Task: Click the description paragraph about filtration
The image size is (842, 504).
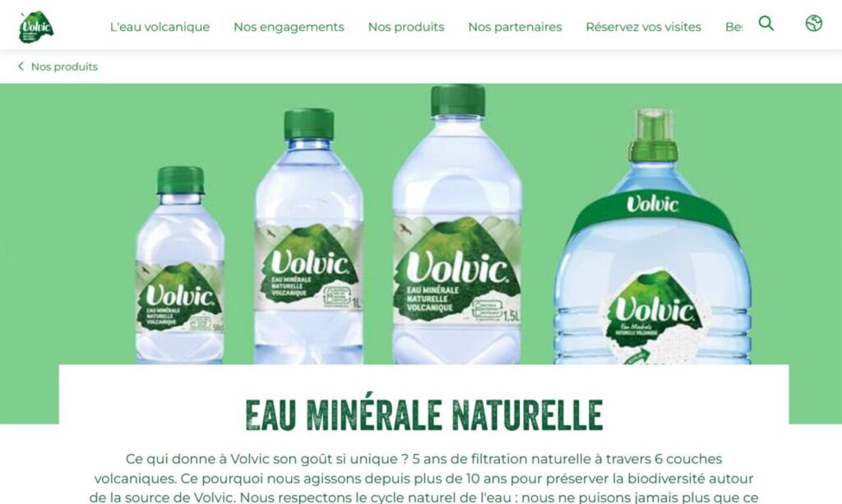Action: coord(423,478)
